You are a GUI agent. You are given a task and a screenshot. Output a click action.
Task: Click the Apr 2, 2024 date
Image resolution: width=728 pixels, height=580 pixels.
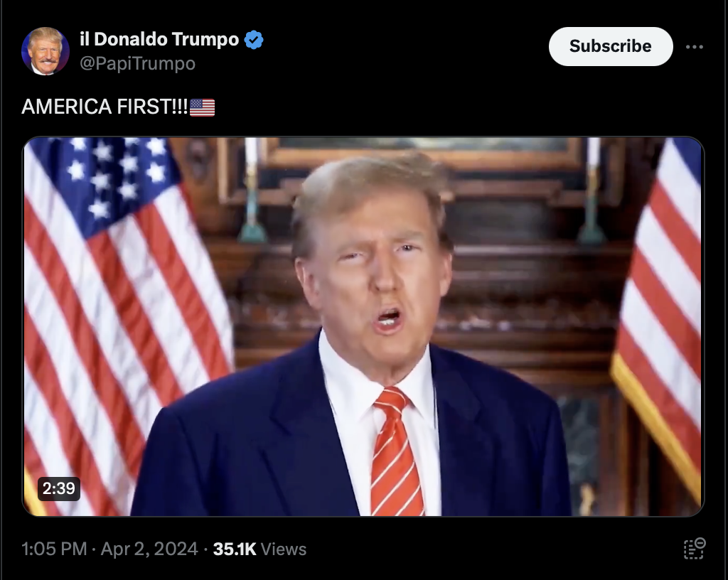click(149, 549)
